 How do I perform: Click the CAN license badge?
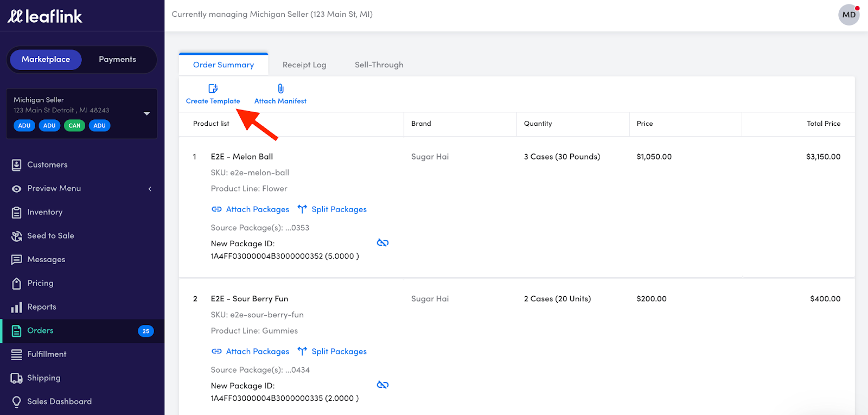[74, 126]
